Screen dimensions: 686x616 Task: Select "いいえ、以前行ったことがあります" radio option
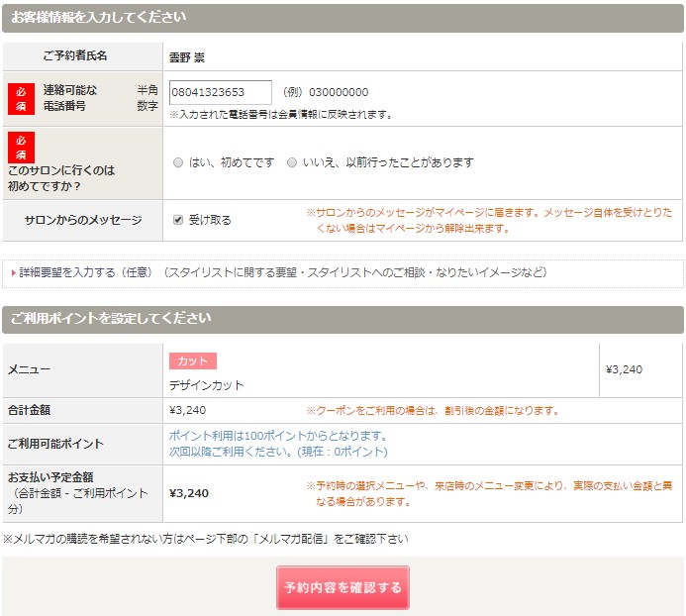(292, 162)
